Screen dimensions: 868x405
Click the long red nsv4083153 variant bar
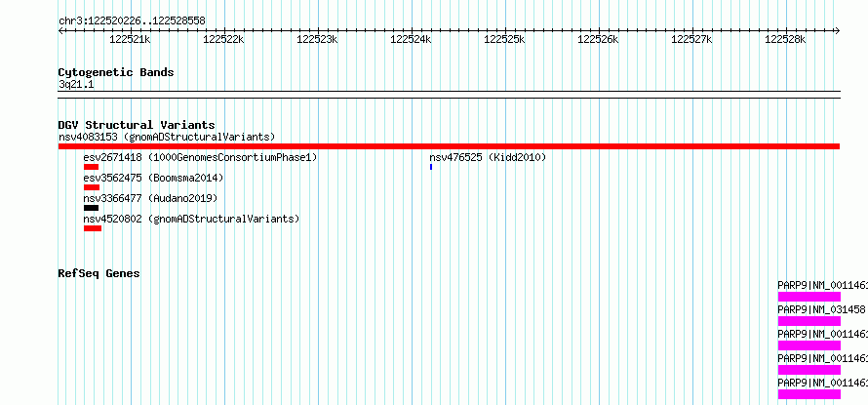click(x=449, y=146)
